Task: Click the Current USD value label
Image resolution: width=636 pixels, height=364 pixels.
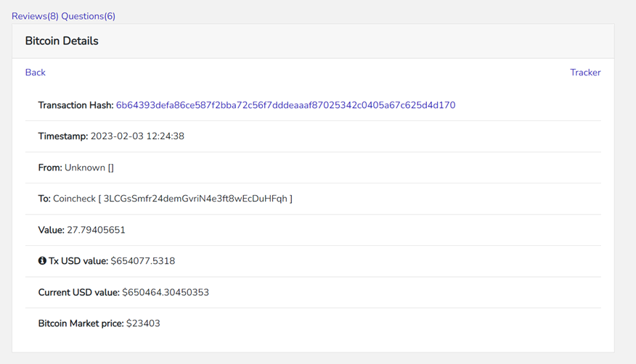Action: point(78,292)
